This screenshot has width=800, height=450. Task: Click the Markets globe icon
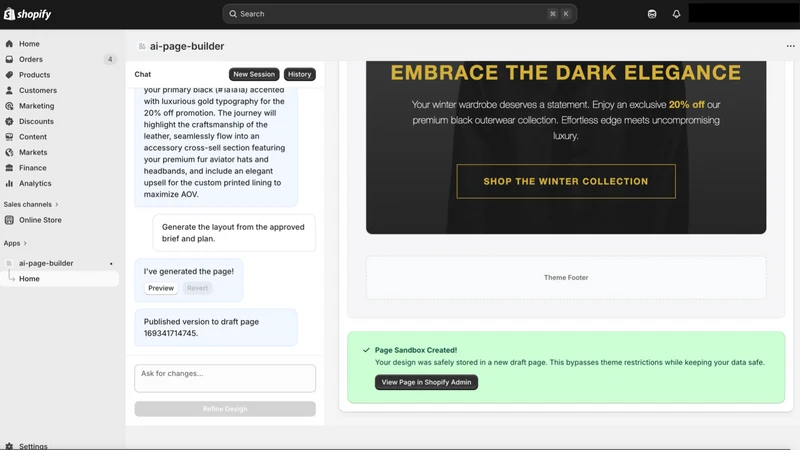point(9,152)
